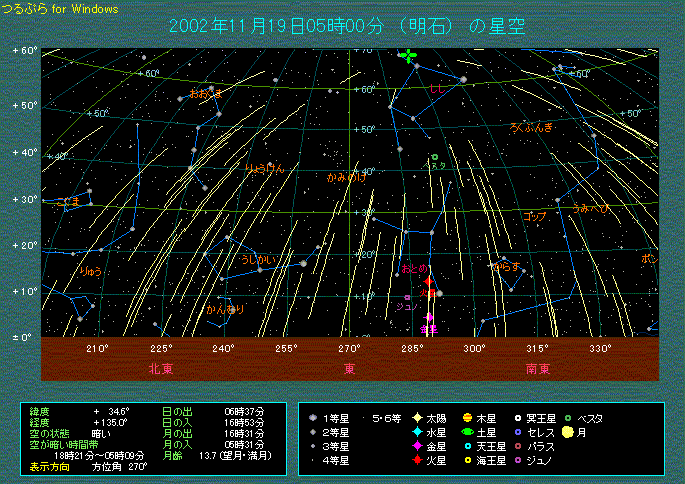
Task: Click the 表示方向 label in the info panel
Action: (48, 466)
